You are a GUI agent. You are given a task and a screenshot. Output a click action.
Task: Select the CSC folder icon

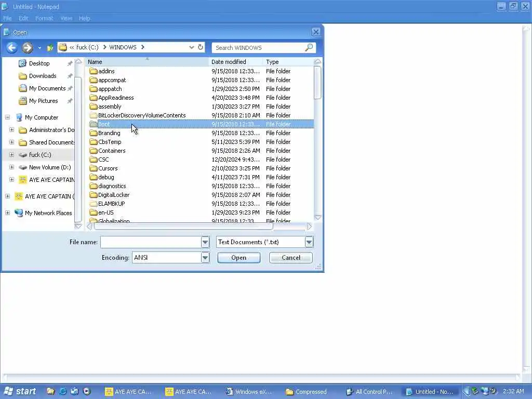click(x=94, y=159)
